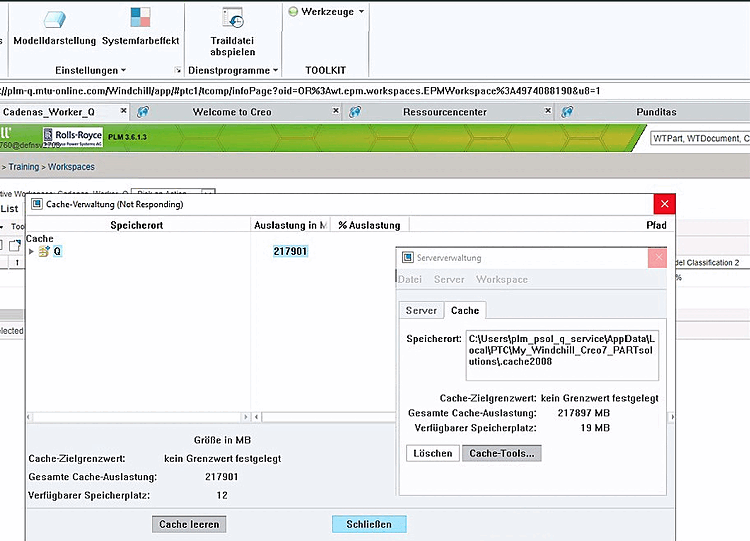Click the Löschen button

(433, 453)
